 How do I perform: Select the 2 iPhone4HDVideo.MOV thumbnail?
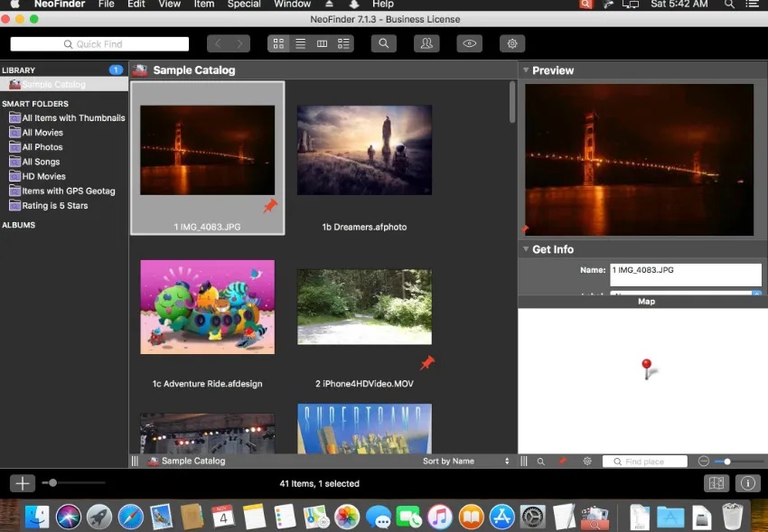(364, 307)
